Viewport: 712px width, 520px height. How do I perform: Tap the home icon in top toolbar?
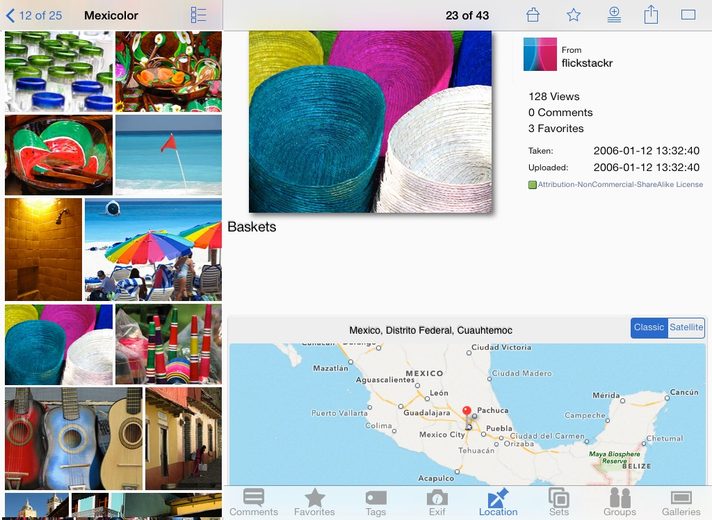pos(533,15)
